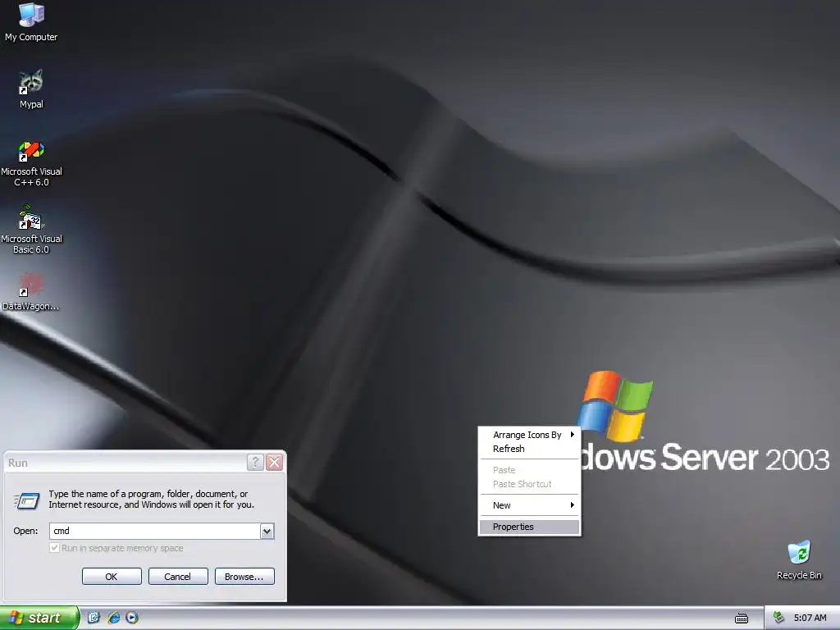Click Cancel in the Run dialog
The width and height of the screenshot is (840, 630).
[x=178, y=577]
